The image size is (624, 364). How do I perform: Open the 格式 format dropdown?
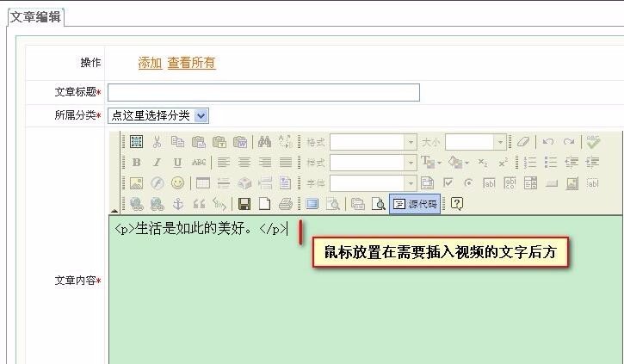pyautogui.click(x=373, y=142)
